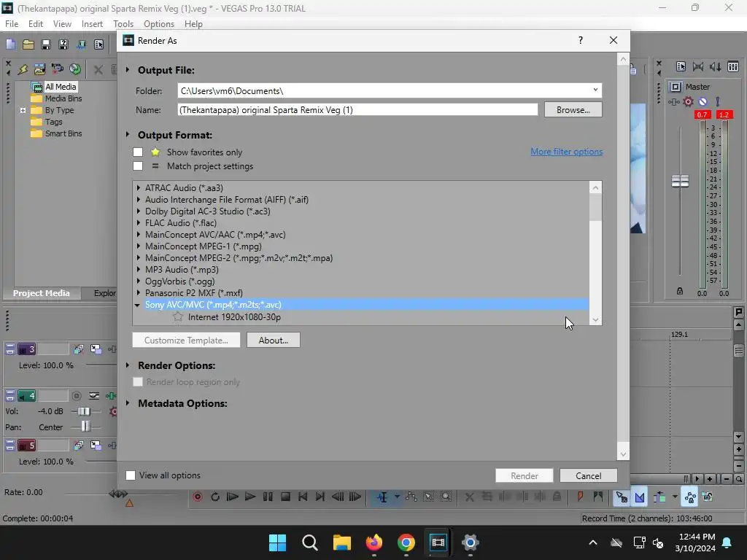Select the Envelope Edit tool icon
Viewport: 747px width, 560px height.
411,497
